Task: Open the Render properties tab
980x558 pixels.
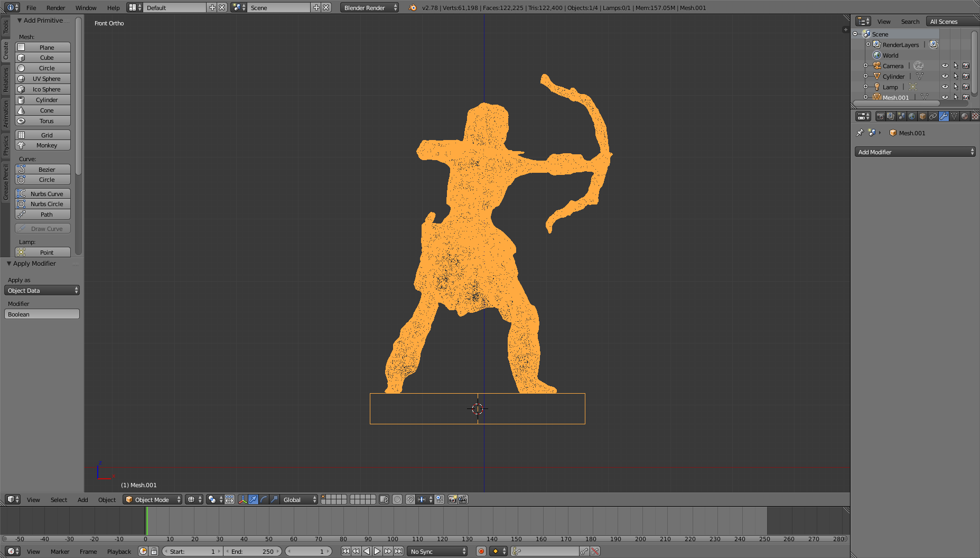Action: tap(880, 116)
